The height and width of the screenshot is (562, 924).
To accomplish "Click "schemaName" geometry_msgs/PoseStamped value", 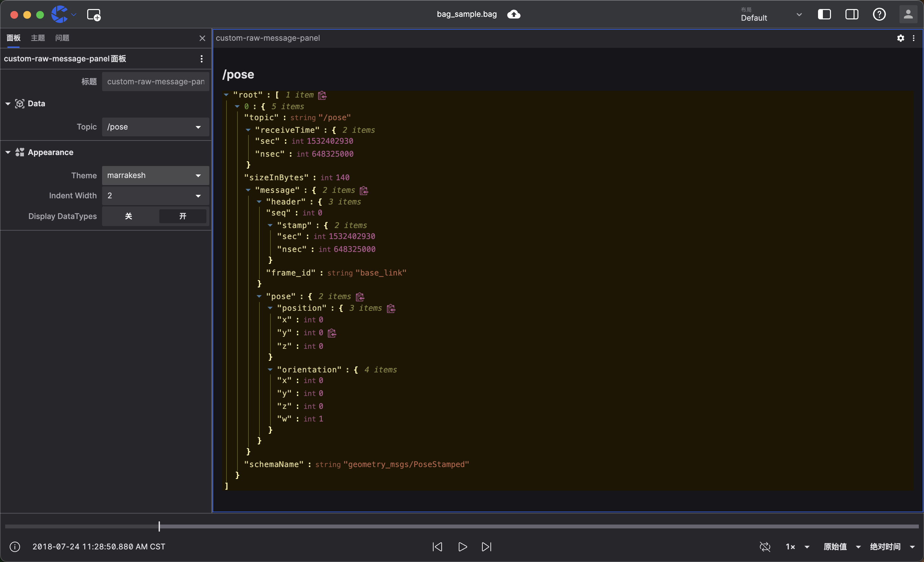I will pos(406,464).
